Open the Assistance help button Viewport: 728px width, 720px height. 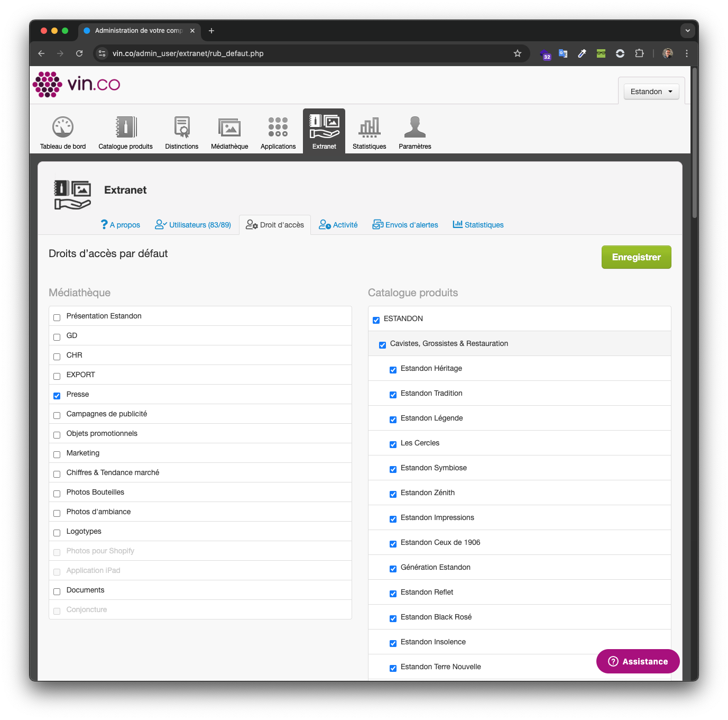tap(638, 661)
